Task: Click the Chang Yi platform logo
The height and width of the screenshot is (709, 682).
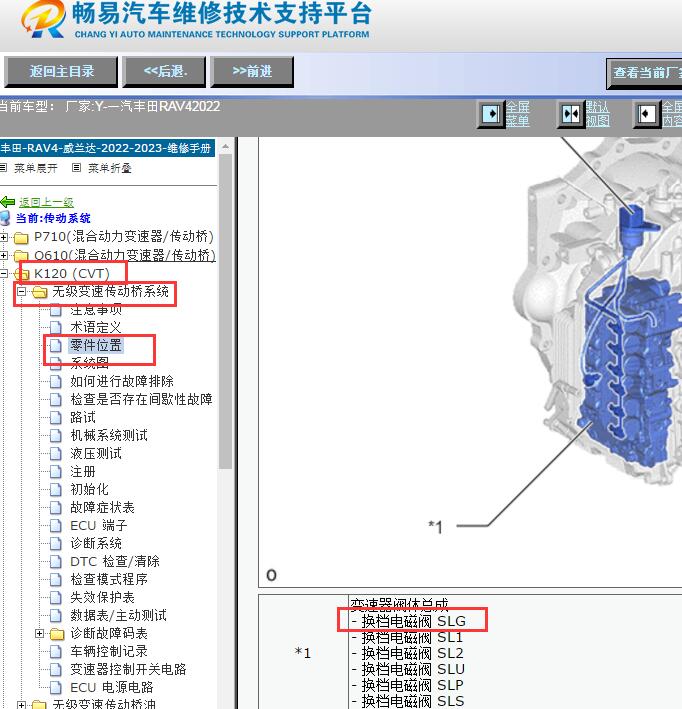Action: (42, 20)
